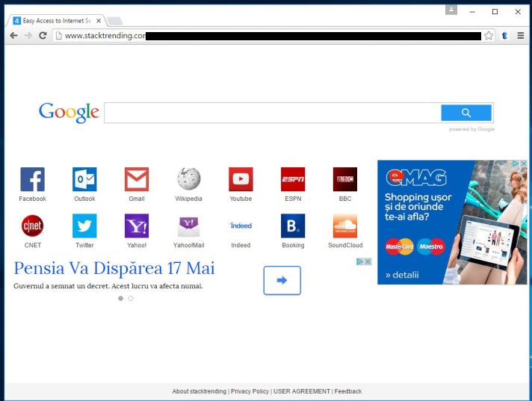Click the powered by Google text
Image resolution: width=532 pixels, height=401 pixels.
click(x=472, y=129)
